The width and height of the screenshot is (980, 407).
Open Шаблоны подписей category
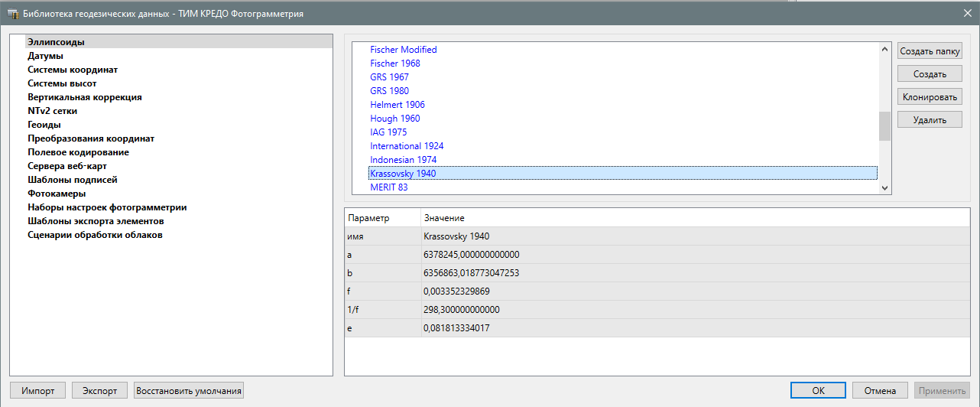(x=73, y=180)
